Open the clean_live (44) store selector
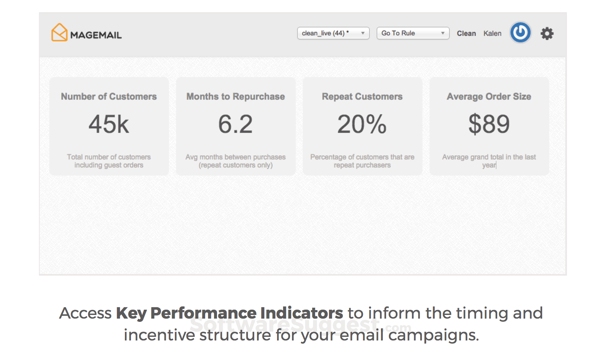 pos(333,33)
